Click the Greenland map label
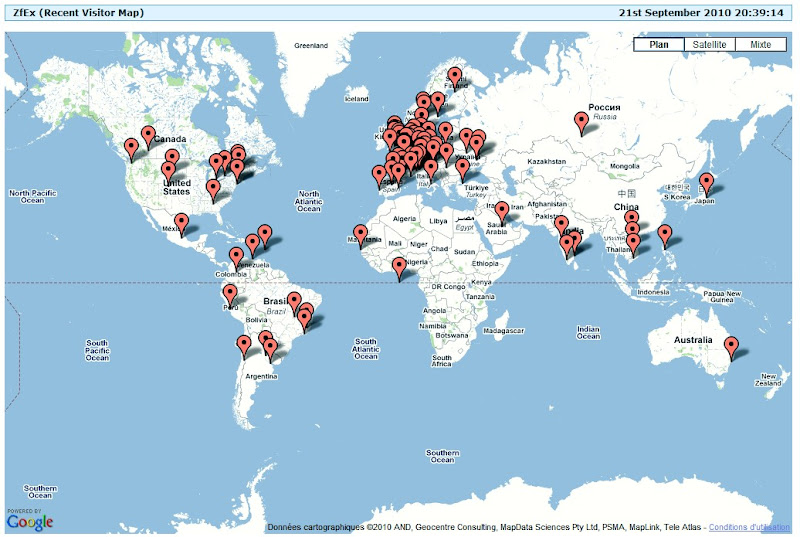The width and height of the screenshot is (800, 537). 311,45
